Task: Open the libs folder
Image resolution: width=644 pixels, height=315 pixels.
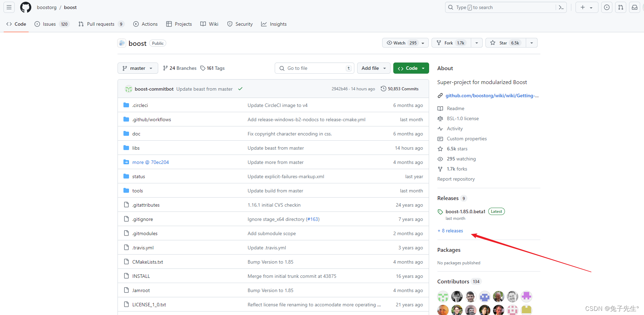Action: click(x=136, y=148)
